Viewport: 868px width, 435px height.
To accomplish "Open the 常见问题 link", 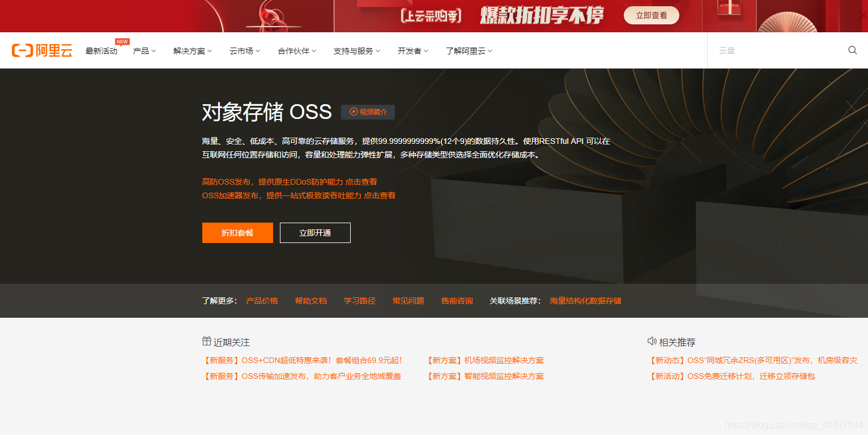I will tap(408, 301).
